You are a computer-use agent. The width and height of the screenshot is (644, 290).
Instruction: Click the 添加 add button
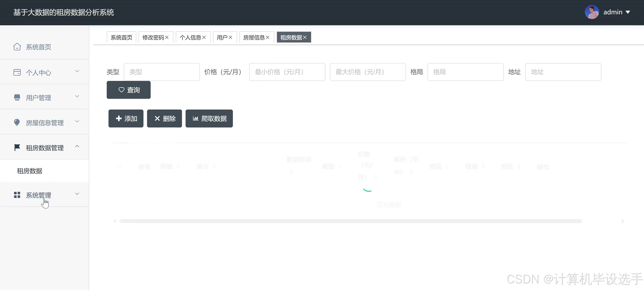click(x=126, y=118)
